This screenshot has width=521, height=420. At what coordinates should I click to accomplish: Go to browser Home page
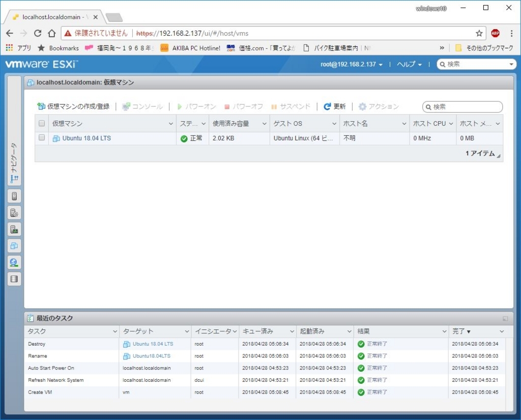coord(51,33)
